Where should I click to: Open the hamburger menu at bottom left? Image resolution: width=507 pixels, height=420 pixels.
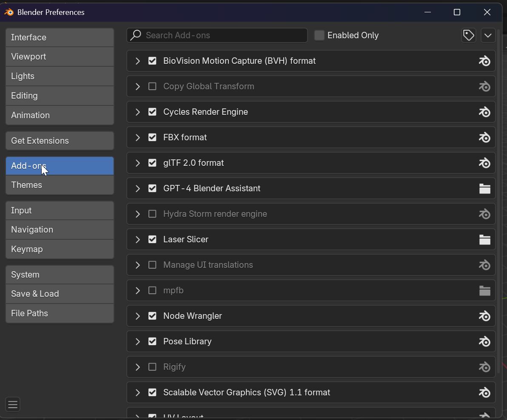coord(12,404)
